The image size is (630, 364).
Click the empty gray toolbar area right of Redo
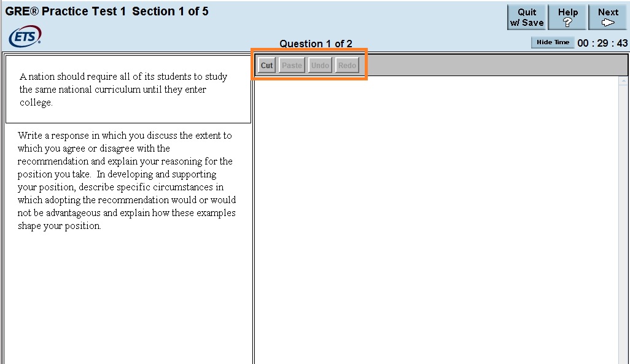(491, 66)
